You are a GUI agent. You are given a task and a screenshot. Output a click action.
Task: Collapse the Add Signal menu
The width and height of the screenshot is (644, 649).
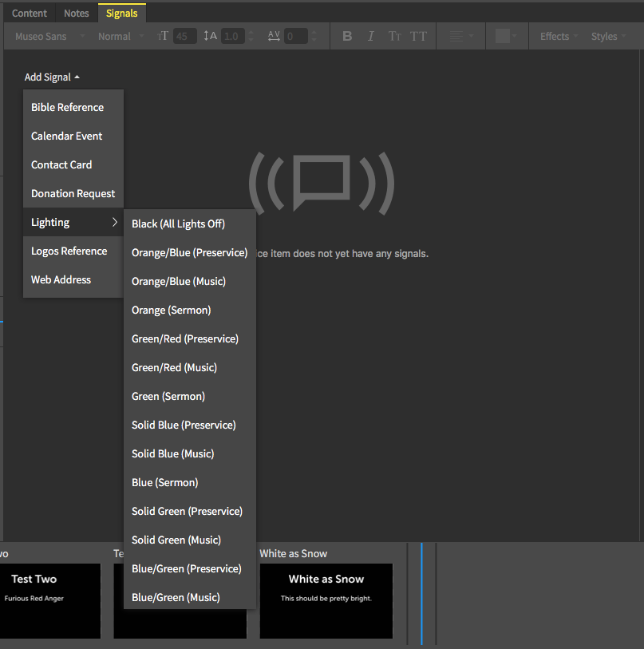(x=52, y=77)
